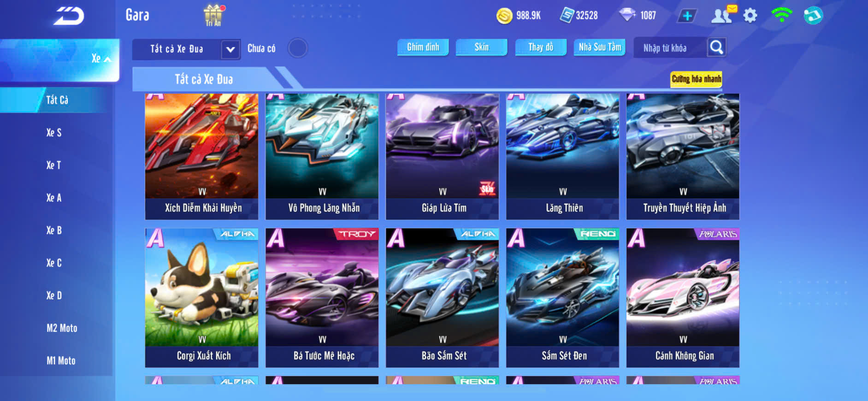
Task: Open the Tri Ân gift box icon
Action: pyautogui.click(x=213, y=15)
